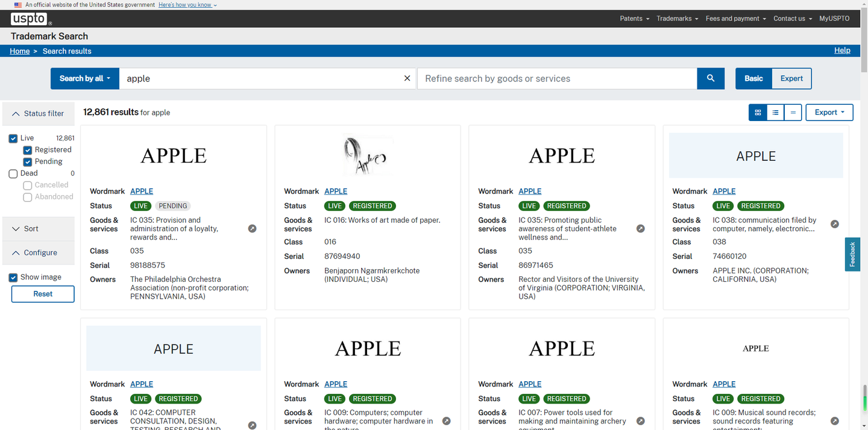The height and width of the screenshot is (430, 868).
Task: Open APPLE wordmark link for serial 87694940
Action: [336, 191]
